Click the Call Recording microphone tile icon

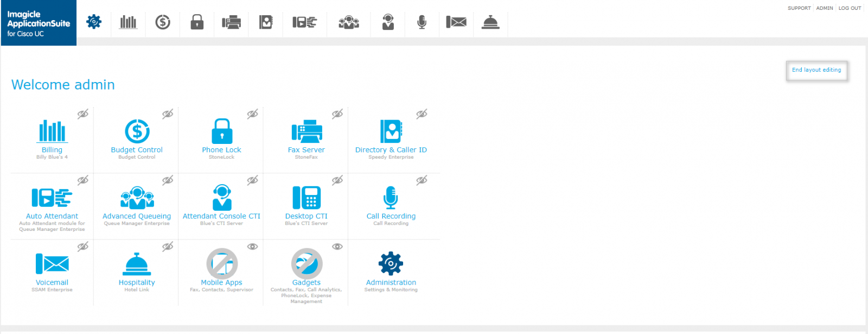coord(391,198)
